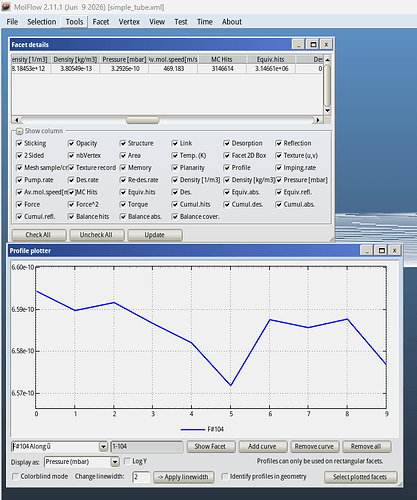Viewport: 417px width, 500px height.
Task: Toggle the Torque column checkbox
Action: (123, 204)
